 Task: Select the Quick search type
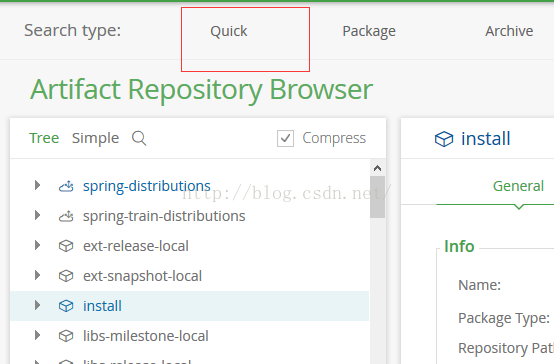[x=229, y=31]
